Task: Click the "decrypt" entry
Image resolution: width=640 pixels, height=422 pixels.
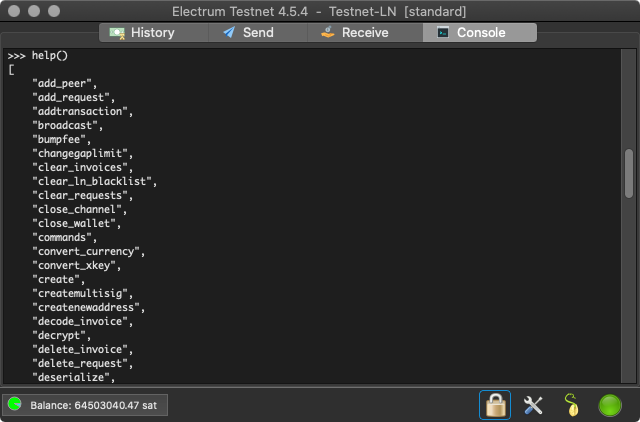Action: click(62, 335)
